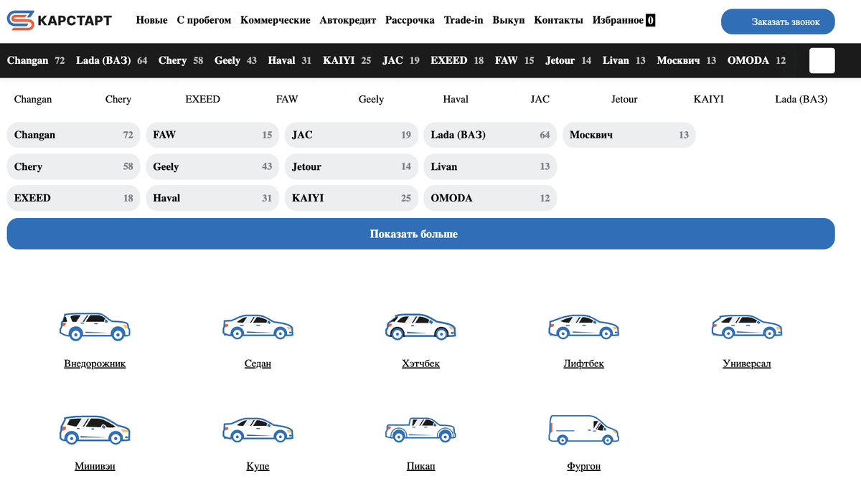Click Haval in the plain text brand row

[x=456, y=99]
